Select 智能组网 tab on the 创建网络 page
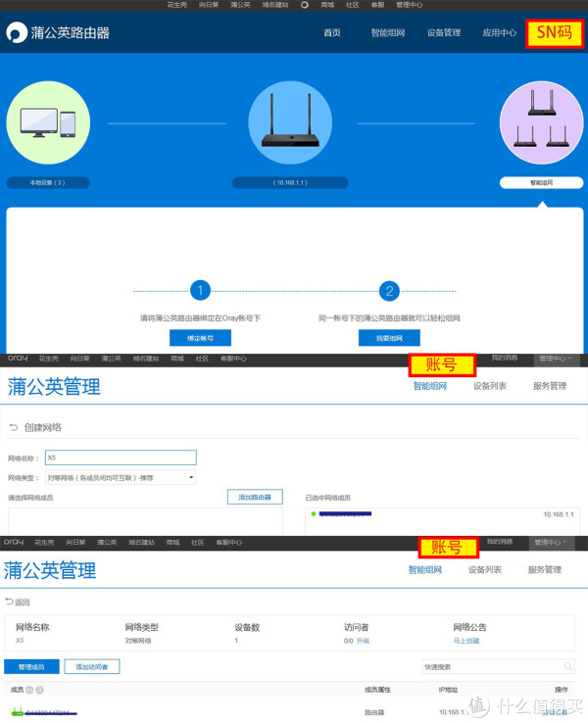This screenshot has width=588, height=723. pos(430,386)
